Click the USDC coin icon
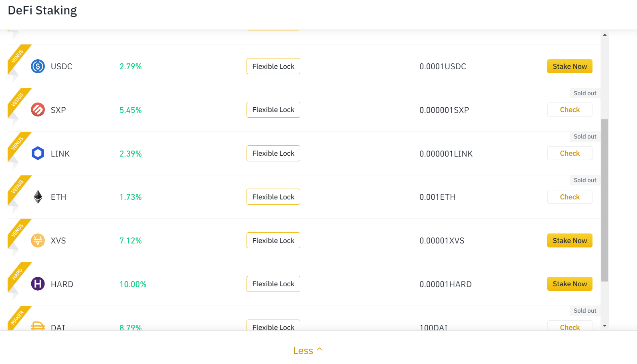This screenshot has width=637, height=364. point(38,66)
